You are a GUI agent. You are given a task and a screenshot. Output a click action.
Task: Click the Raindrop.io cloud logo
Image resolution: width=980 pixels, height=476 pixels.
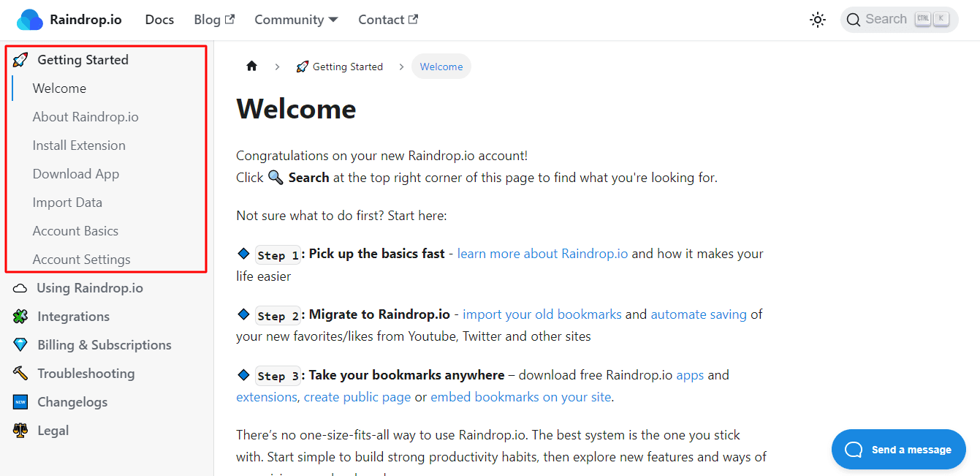tap(30, 20)
